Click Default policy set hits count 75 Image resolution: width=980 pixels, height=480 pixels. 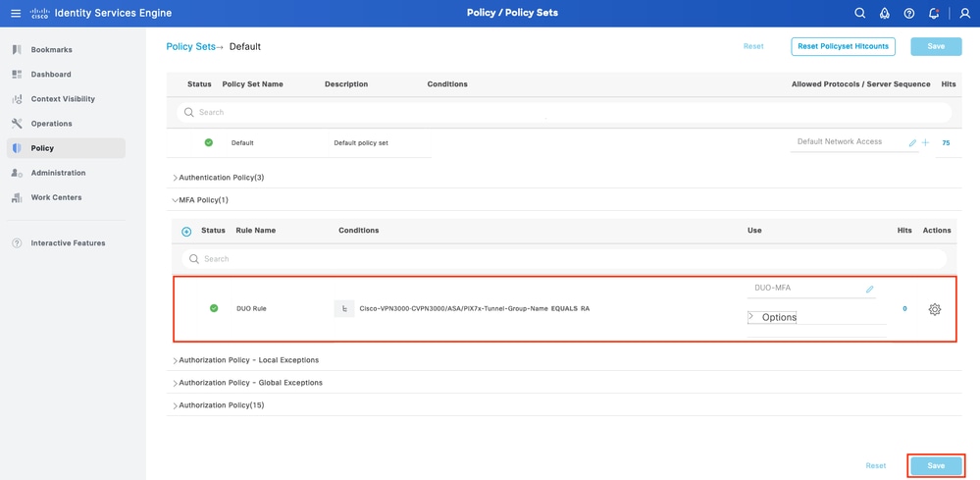946,143
